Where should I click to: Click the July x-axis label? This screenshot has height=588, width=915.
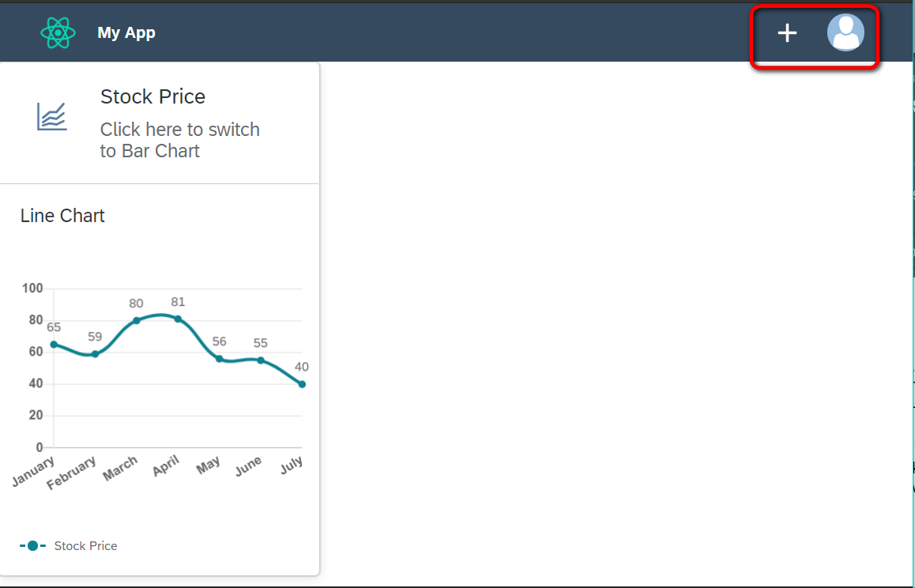292,465
